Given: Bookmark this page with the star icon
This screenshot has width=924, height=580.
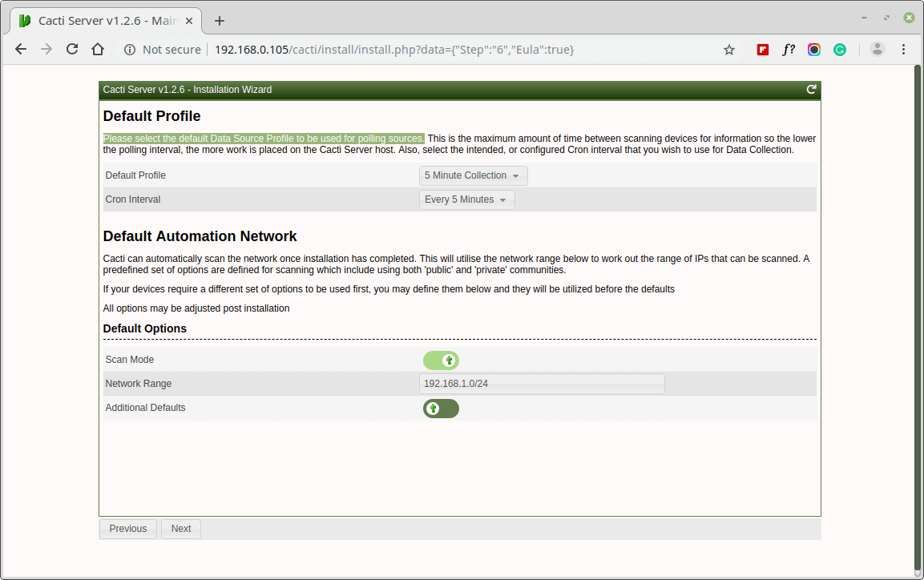Looking at the screenshot, I should [x=729, y=50].
